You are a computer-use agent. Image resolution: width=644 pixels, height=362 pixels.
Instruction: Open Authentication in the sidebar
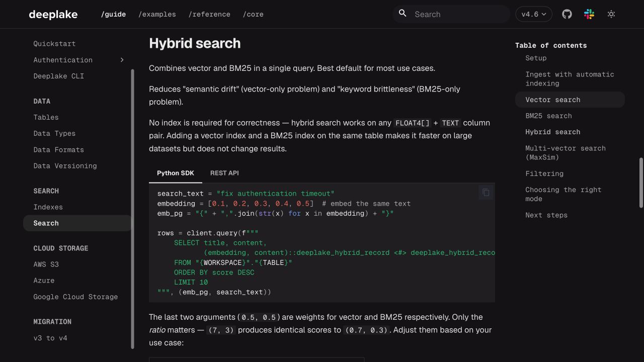point(63,60)
